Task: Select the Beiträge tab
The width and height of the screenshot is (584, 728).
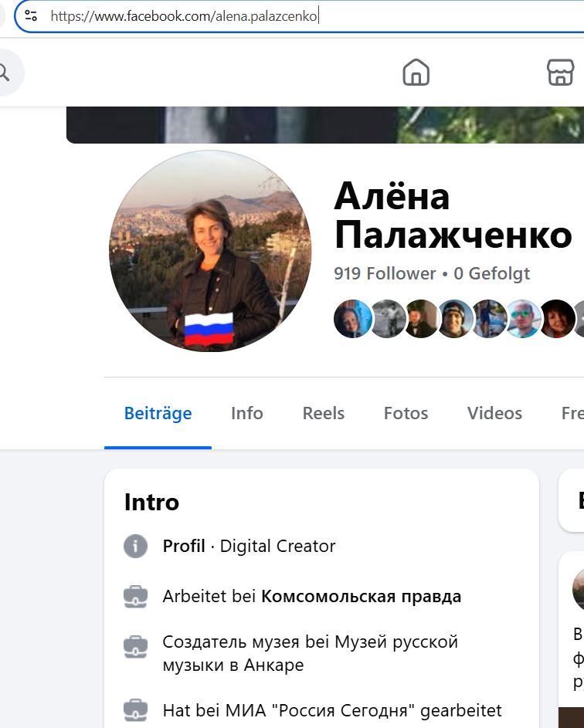Action: click(x=158, y=413)
